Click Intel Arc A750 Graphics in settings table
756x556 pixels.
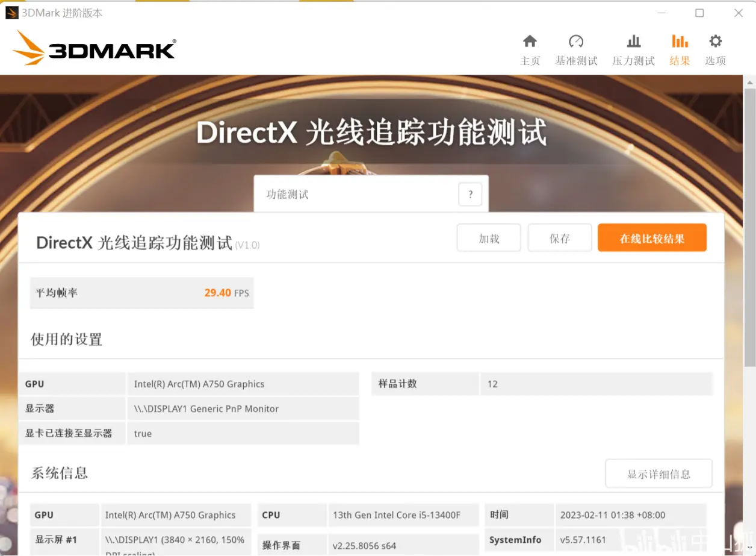[199, 384]
